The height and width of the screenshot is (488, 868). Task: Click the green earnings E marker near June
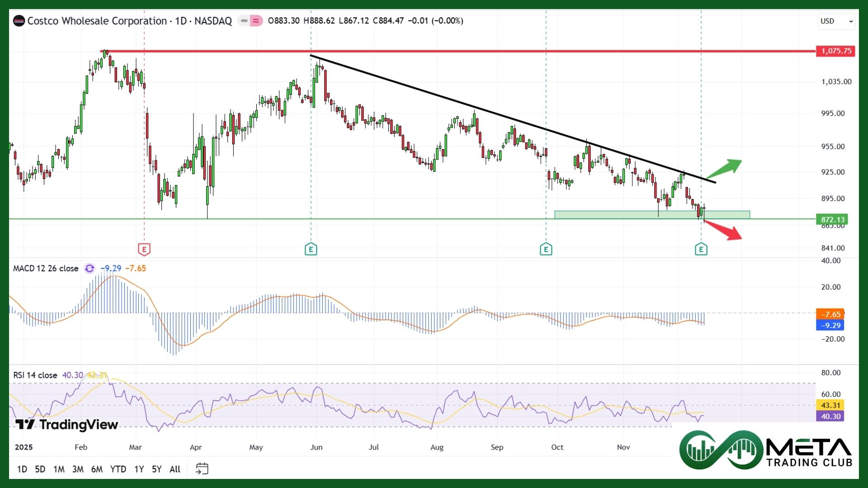pos(311,249)
